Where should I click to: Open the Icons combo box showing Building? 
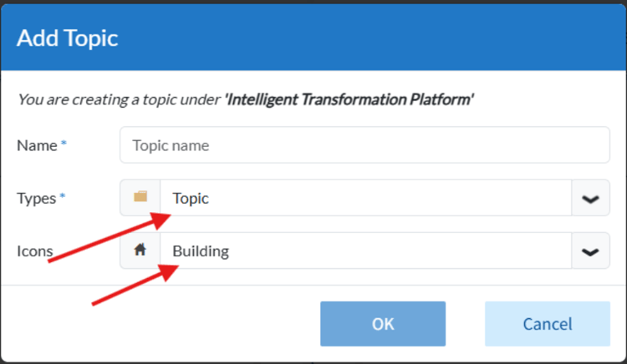365,251
